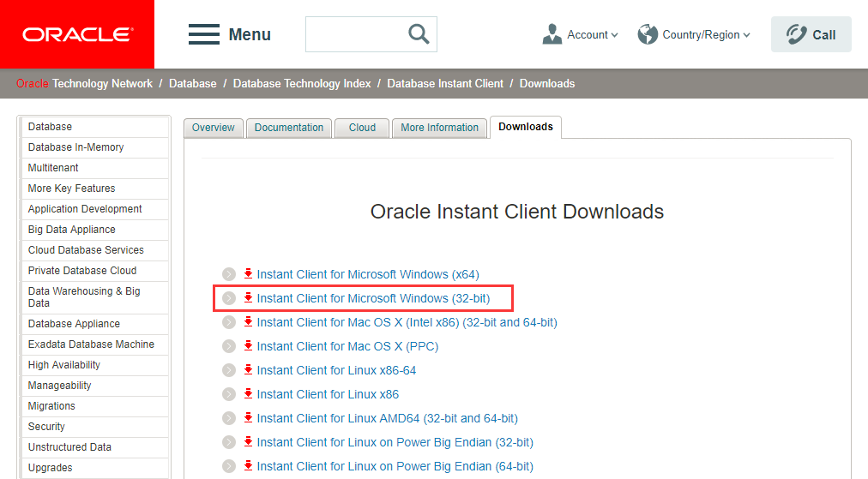Image resolution: width=868 pixels, height=479 pixels.
Task: Open Multitenant sidebar item
Action: coord(94,168)
